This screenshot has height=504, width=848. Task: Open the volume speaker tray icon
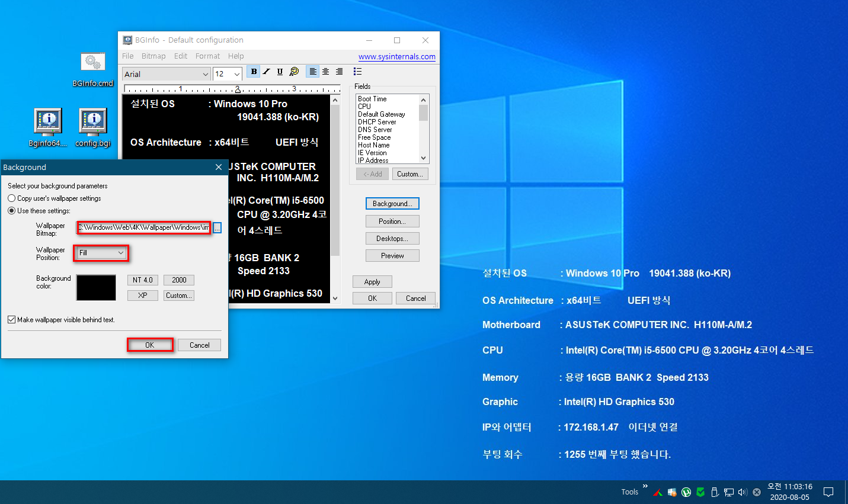743,492
